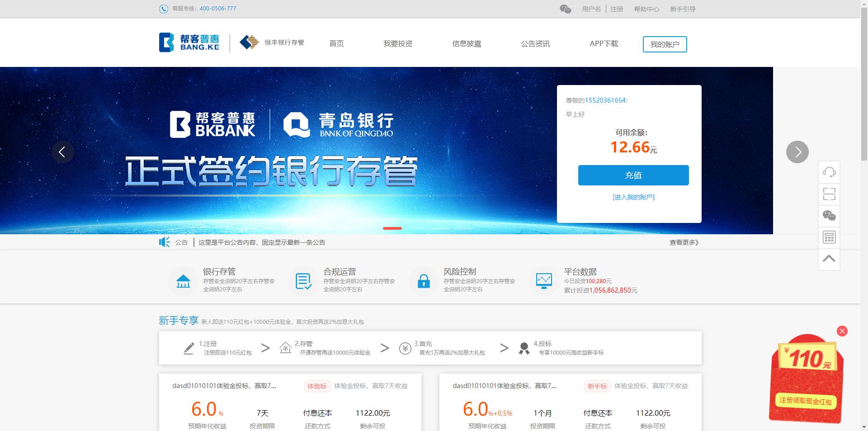Open the 信息披露 menu item
This screenshot has height=431, width=868.
467,43
